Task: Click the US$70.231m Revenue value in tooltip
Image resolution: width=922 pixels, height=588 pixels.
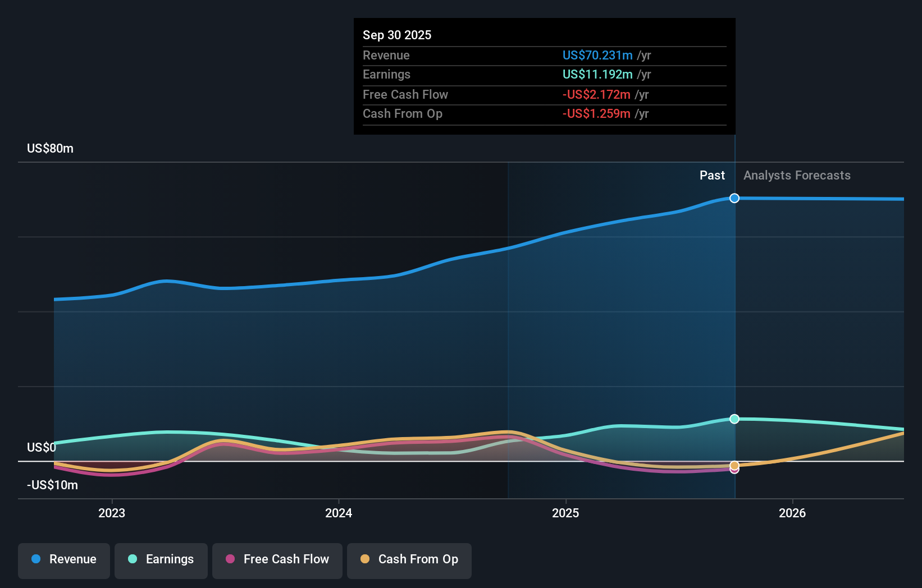Action: (x=596, y=56)
